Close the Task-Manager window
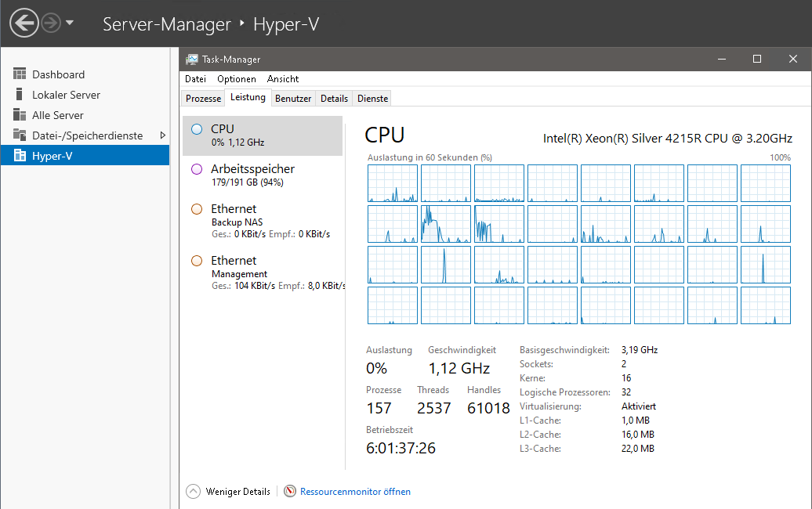812x509 pixels. 793,59
